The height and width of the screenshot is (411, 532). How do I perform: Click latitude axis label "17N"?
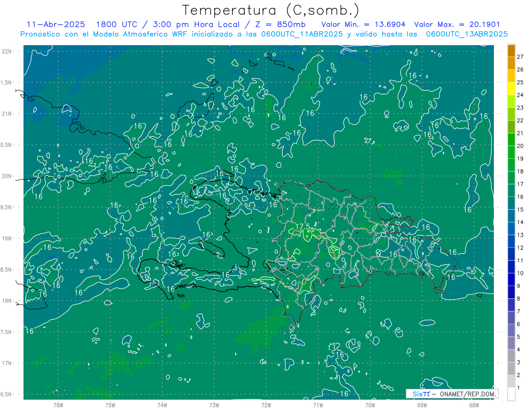(8, 363)
